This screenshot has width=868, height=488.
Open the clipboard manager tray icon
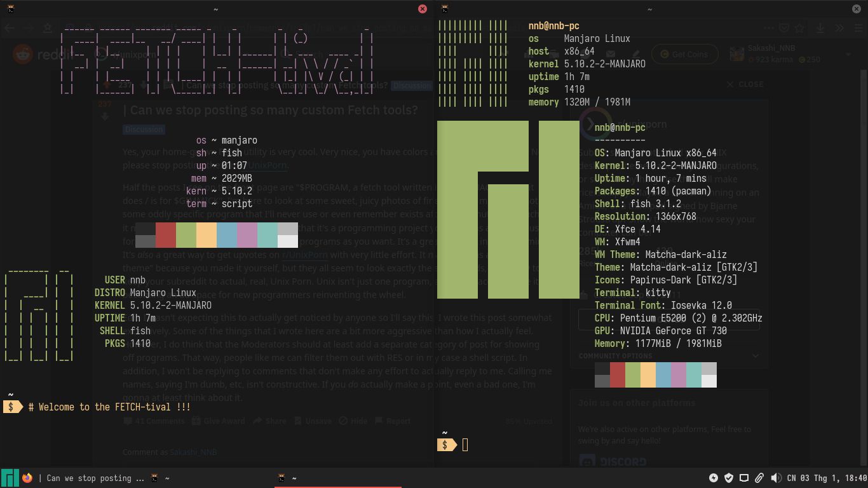tap(759, 478)
